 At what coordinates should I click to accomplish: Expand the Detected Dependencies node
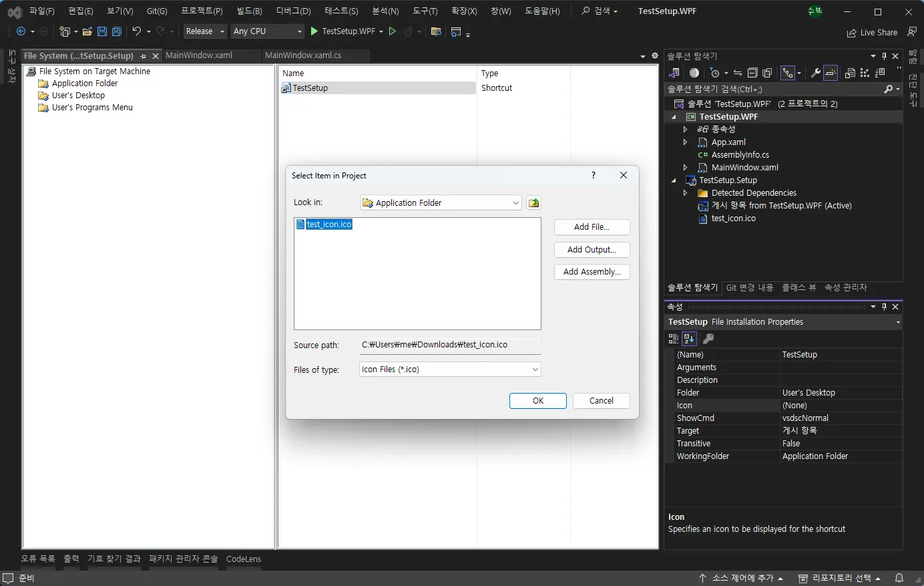[685, 193]
